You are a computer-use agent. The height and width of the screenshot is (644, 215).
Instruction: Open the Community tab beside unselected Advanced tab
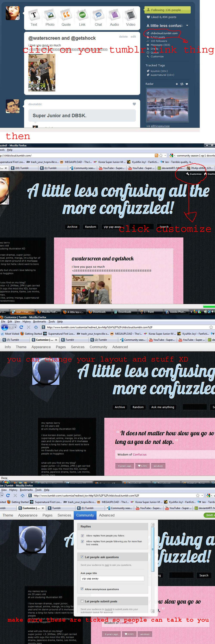pos(98,347)
